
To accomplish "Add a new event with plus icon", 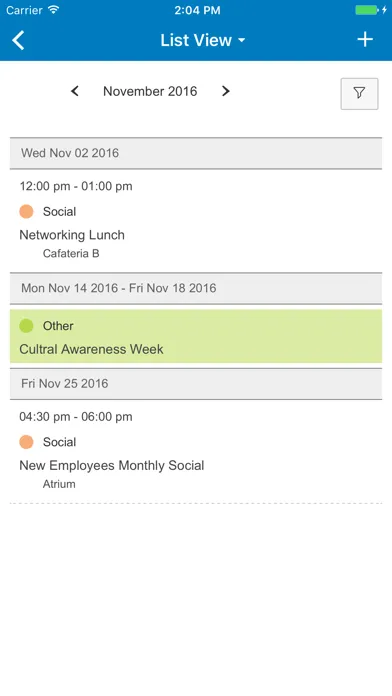I will click(x=365, y=40).
